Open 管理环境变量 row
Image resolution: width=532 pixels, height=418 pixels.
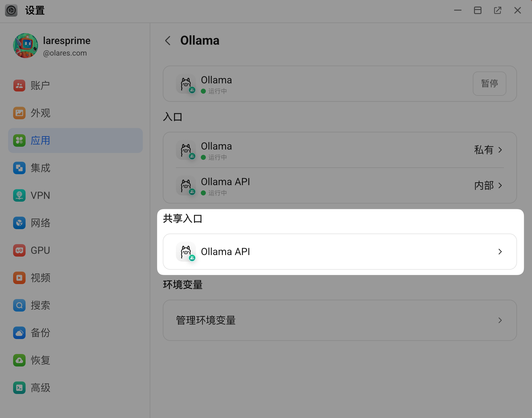click(x=340, y=320)
